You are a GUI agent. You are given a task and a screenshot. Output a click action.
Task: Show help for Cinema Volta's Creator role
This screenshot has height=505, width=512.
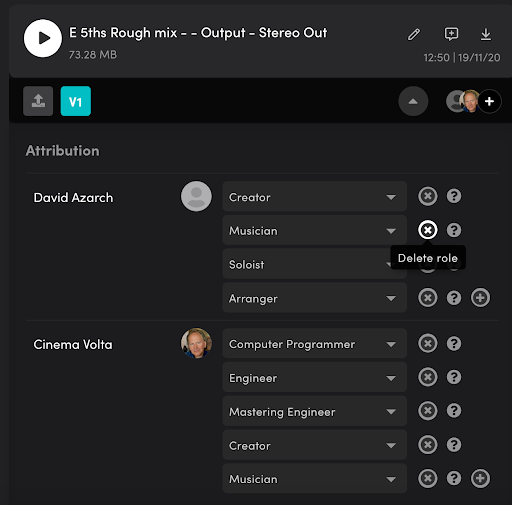coord(454,445)
